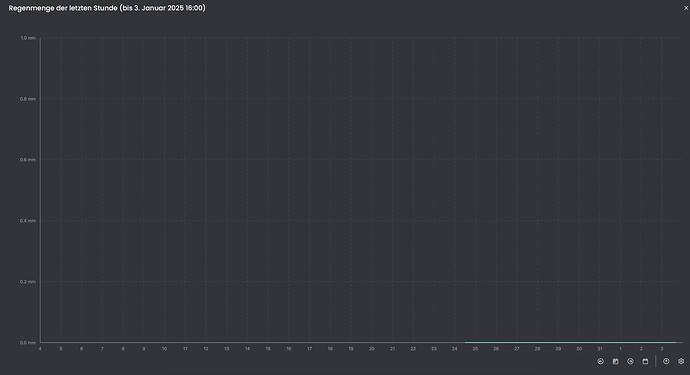Close the Regenmenge chart dialog
This screenshot has width=690, height=375.
(x=686, y=8)
